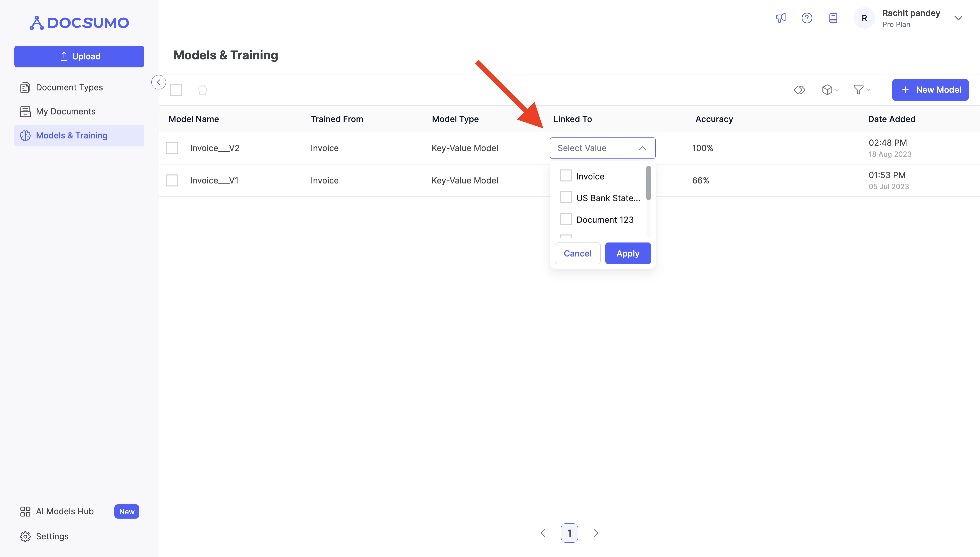Go to Document Types

click(69, 88)
